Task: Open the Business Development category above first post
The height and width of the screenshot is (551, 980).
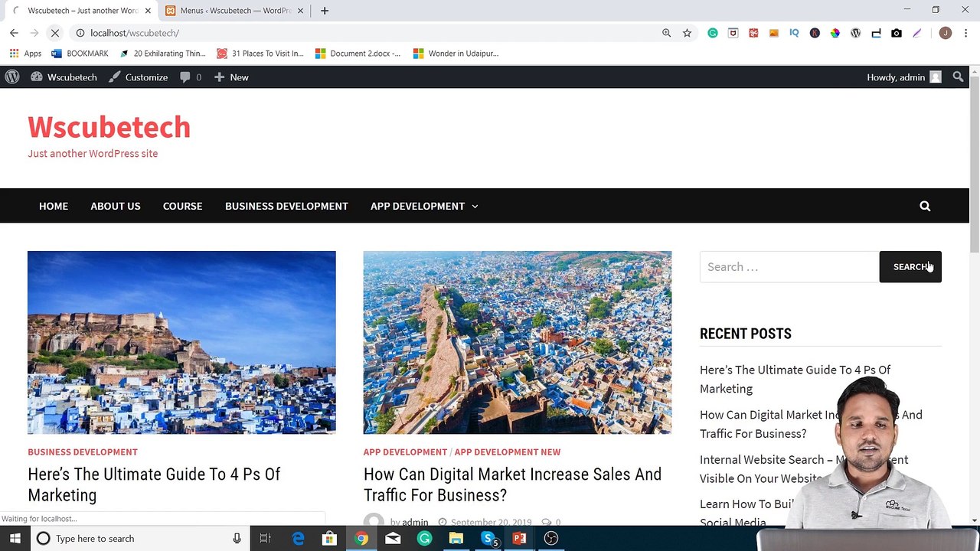Action: [83, 452]
